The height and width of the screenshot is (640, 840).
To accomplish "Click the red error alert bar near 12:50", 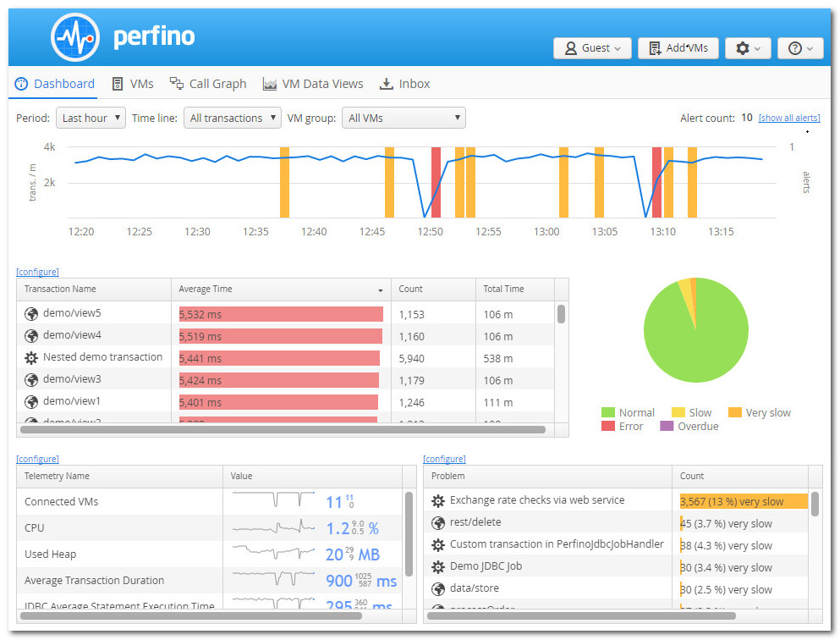I will 436,182.
